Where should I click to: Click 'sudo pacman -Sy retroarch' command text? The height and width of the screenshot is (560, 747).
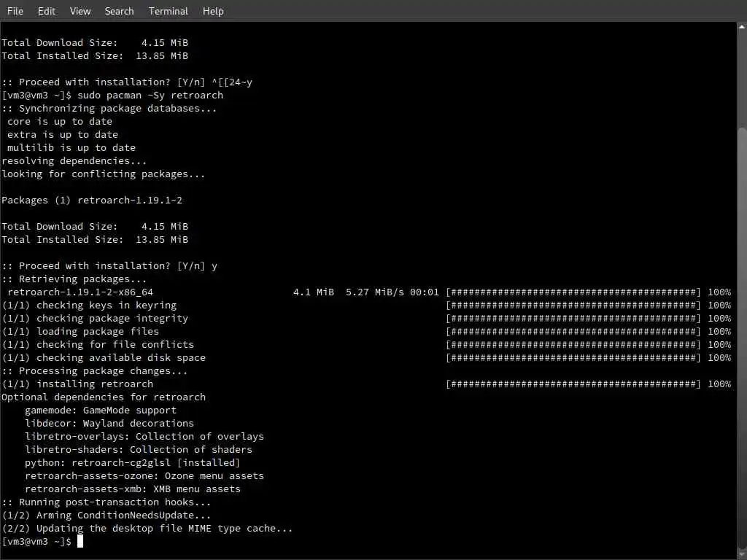[x=150, y=96]
